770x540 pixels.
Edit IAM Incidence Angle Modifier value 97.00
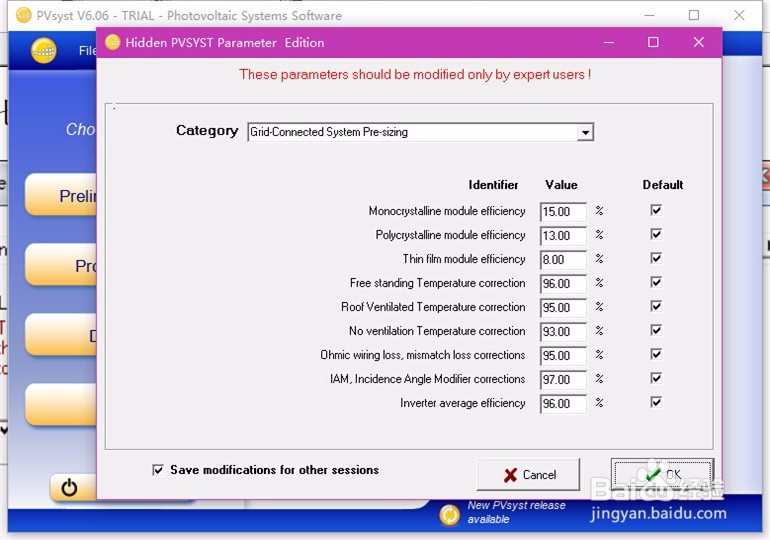pos(563,380)
